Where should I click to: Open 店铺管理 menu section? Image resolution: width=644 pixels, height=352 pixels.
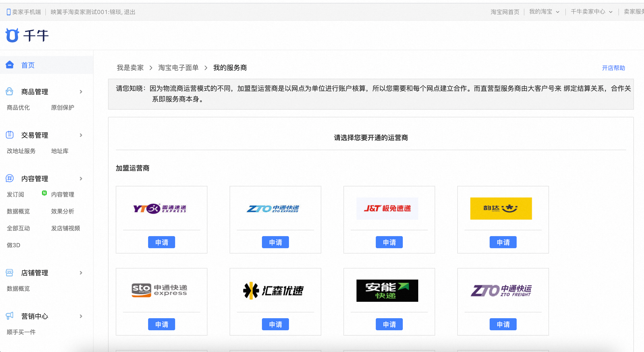[34, 273]
